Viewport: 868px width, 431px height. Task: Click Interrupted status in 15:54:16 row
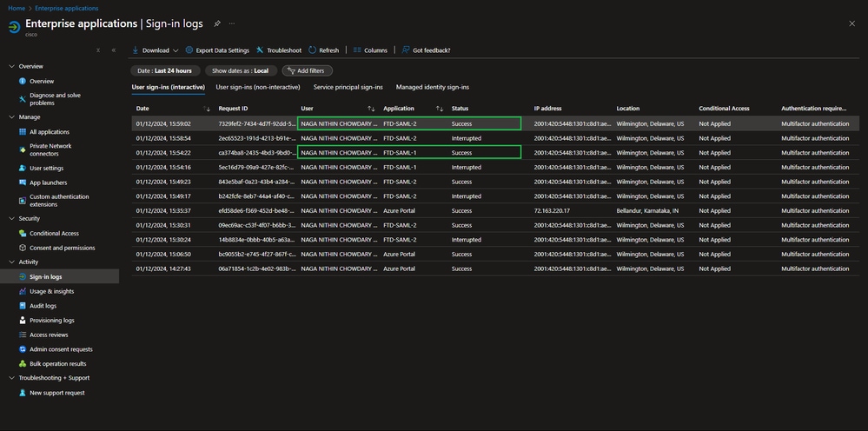(466, 167)
